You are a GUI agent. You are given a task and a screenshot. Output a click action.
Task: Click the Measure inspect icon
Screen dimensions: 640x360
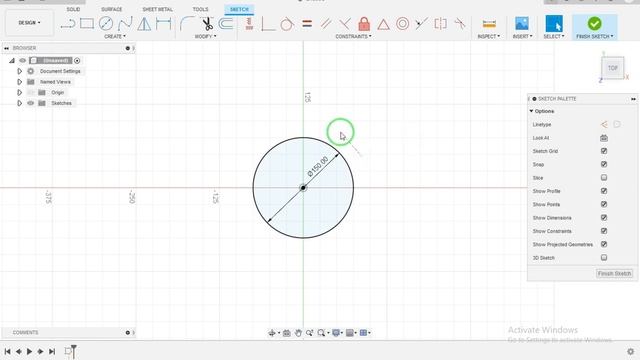pos(489,24)
